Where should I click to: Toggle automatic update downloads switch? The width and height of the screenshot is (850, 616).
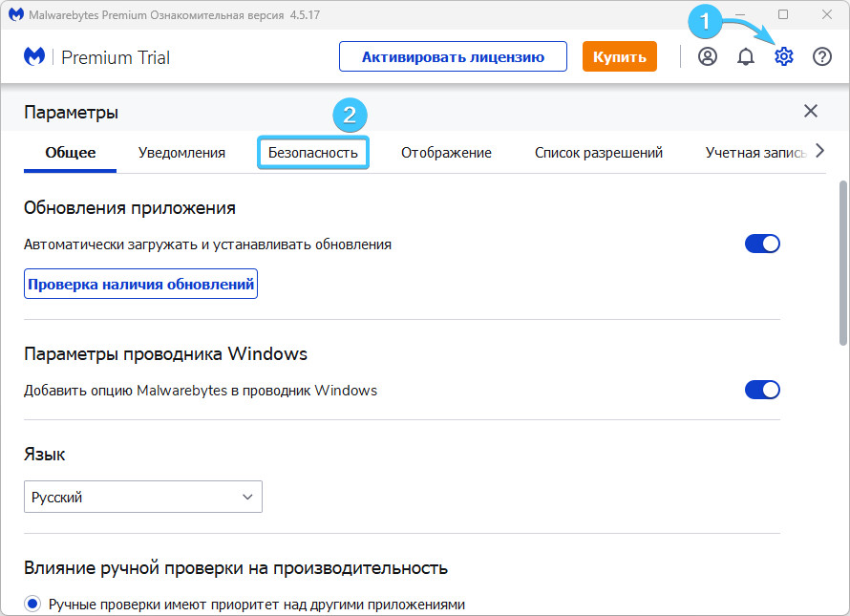tap(762, 244)
